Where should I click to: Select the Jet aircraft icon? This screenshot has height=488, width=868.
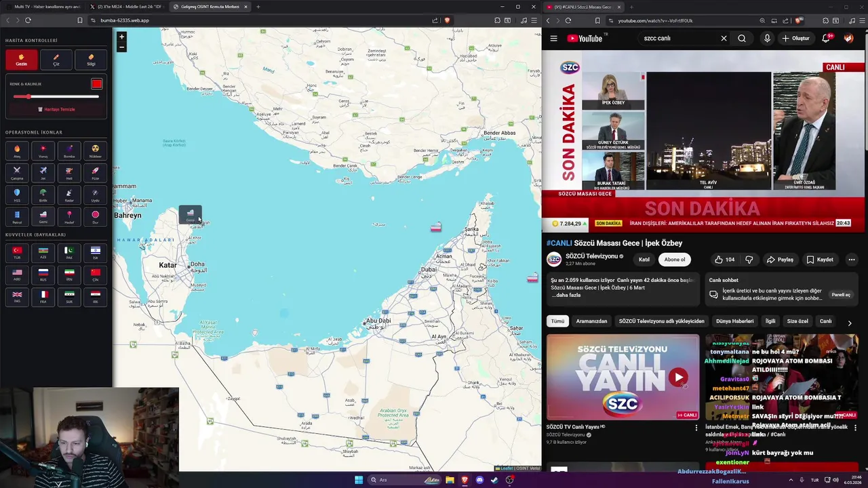point(43,174)
